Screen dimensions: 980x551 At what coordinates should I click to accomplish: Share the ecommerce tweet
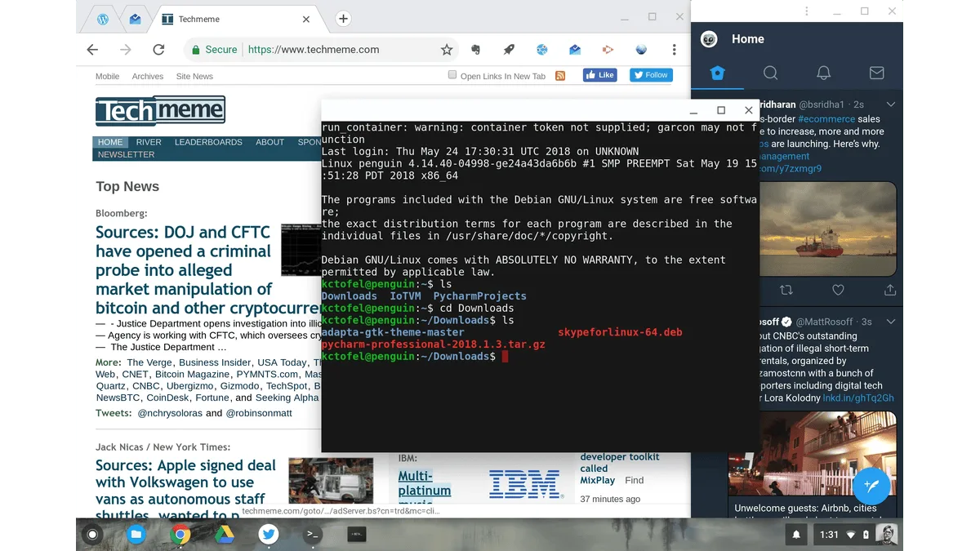[x=890, y=290]
